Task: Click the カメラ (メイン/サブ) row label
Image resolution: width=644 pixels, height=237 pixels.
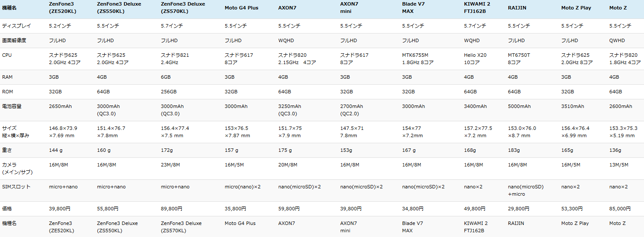Action: 17,168
